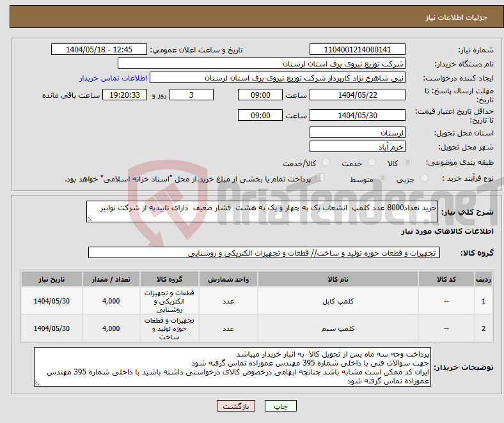Screen dimensions: 504x423
Task: Click the تعداد / مقدار column header
Action: pos(111,279)
